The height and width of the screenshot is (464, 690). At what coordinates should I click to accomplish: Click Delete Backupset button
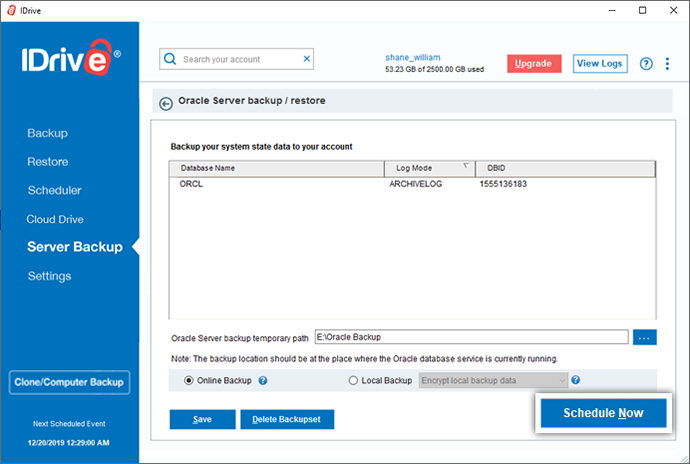pyautogui.click(x=287, y=419)
